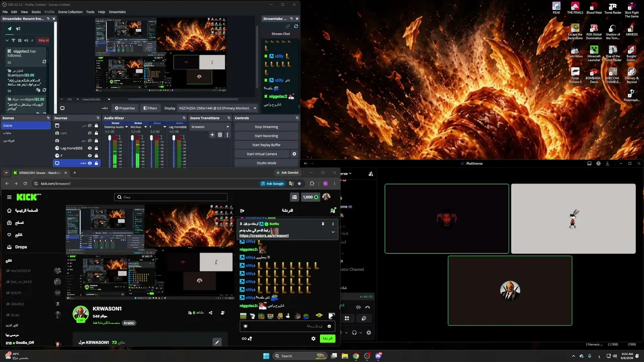Edit channel About section with pencil icon
The image size is (644, 362).
(x=217, y=342)
